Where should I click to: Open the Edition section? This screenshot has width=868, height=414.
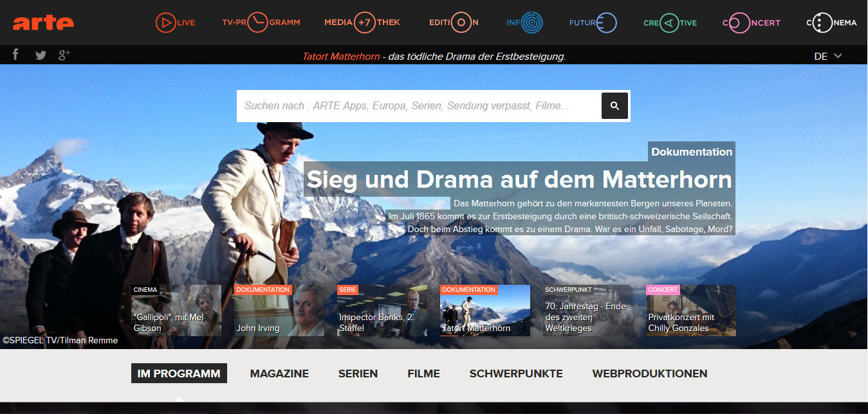pyautogui.click(x=454, y=22)
